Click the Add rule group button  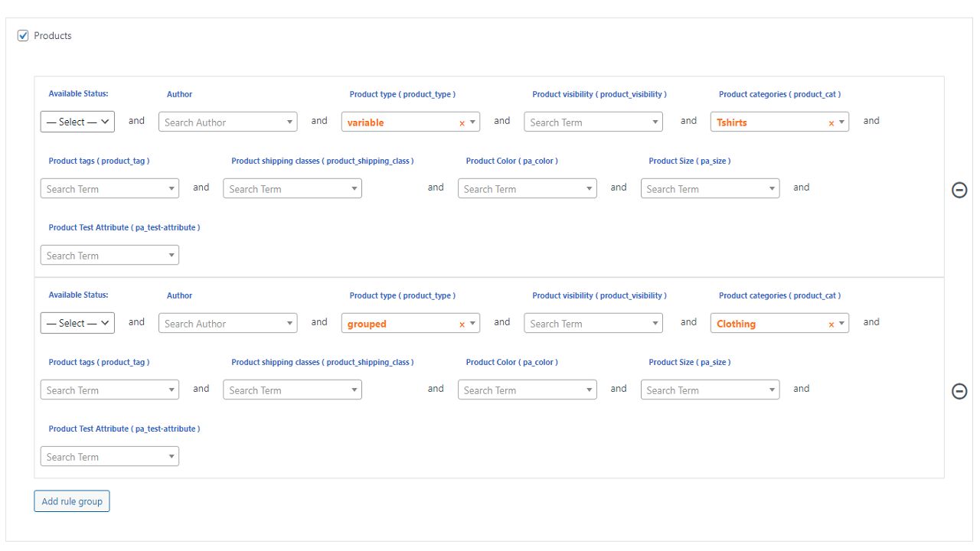[x=72, y=501]
